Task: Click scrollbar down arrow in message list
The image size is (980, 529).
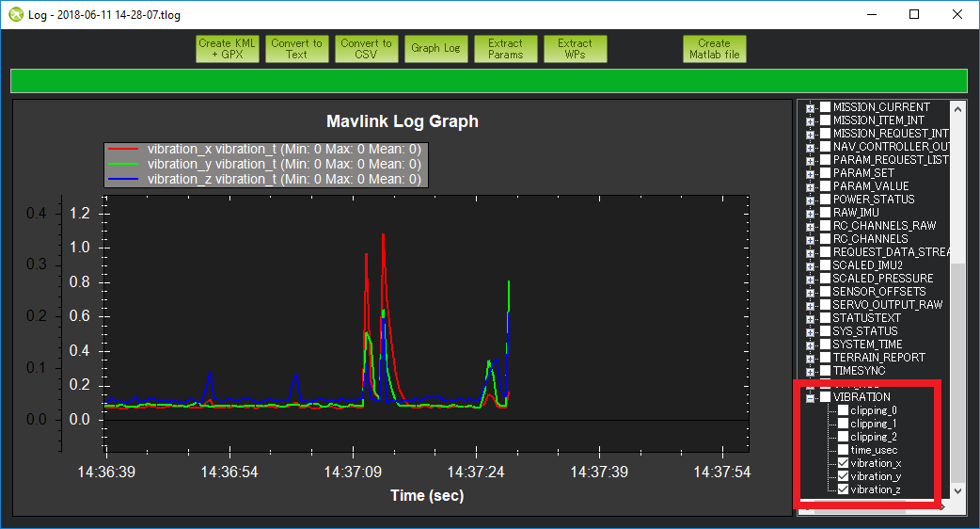Action: 957,491
